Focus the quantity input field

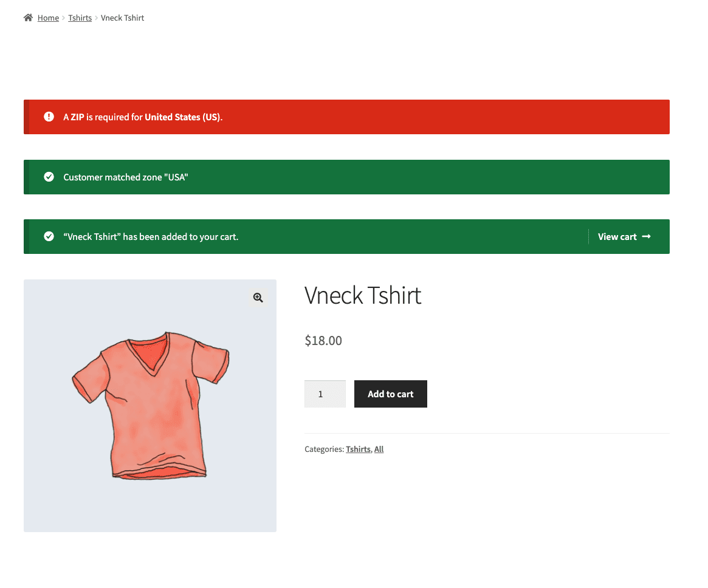click(325, 394)
